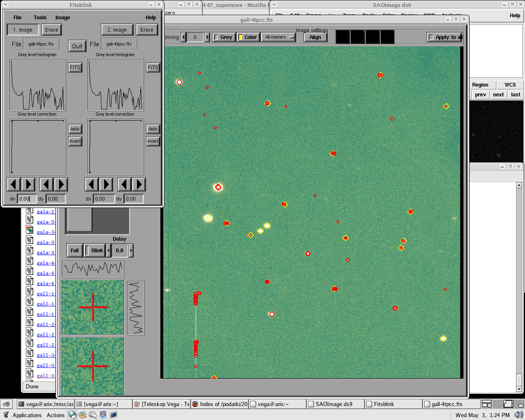Click the 'last' button in ds9
This screenshot has width=525, height=420.
click(x=516, y=95)
